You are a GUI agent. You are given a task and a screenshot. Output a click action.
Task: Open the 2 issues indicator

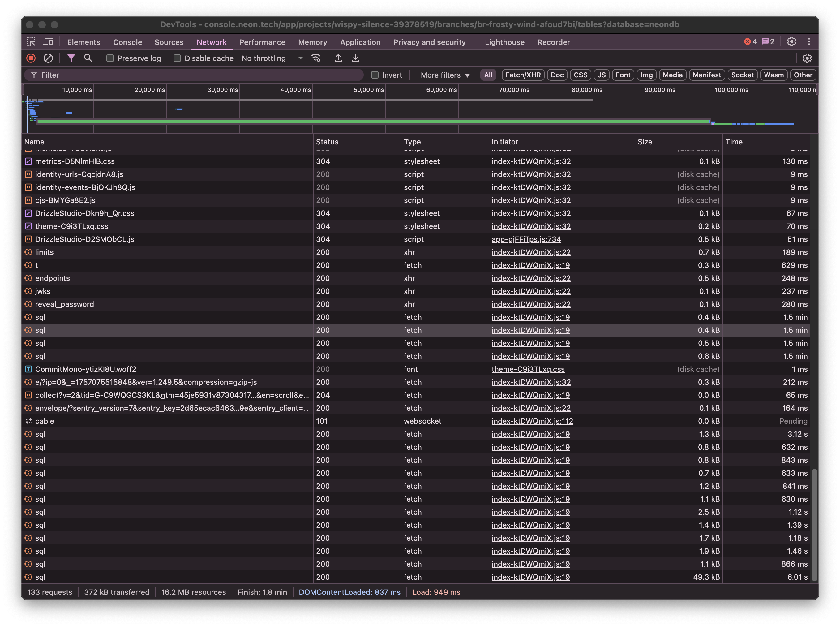[x=768, y=42]
